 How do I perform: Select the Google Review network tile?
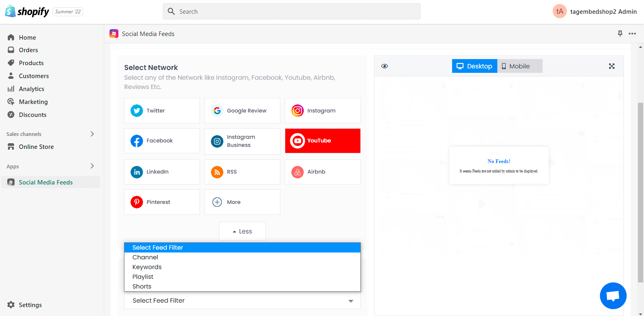point(242,110)
